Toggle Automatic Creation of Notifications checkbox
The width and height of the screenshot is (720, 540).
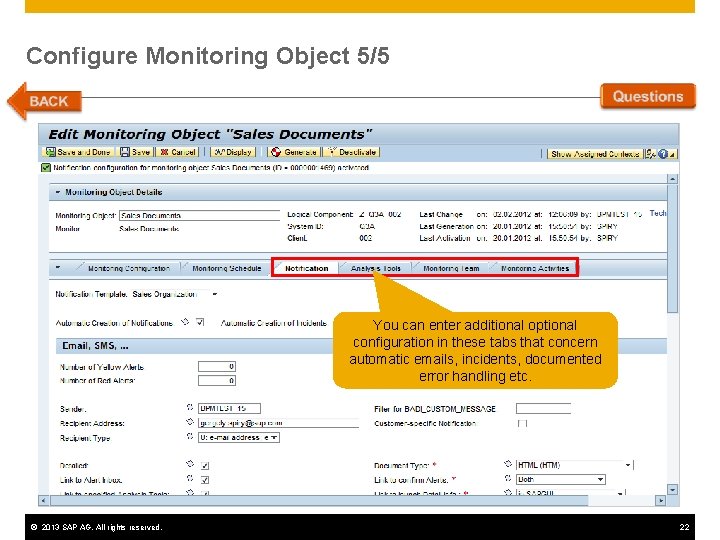tap(200, 322)
